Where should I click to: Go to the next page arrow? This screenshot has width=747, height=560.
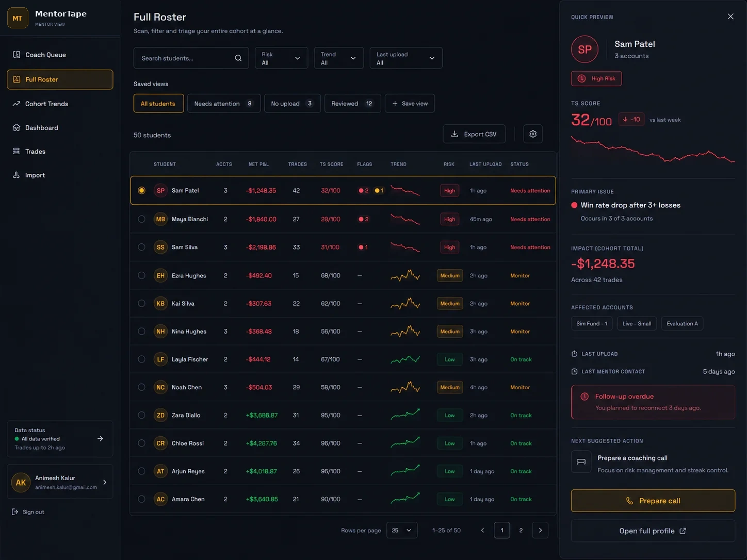(x=540, y=530)
